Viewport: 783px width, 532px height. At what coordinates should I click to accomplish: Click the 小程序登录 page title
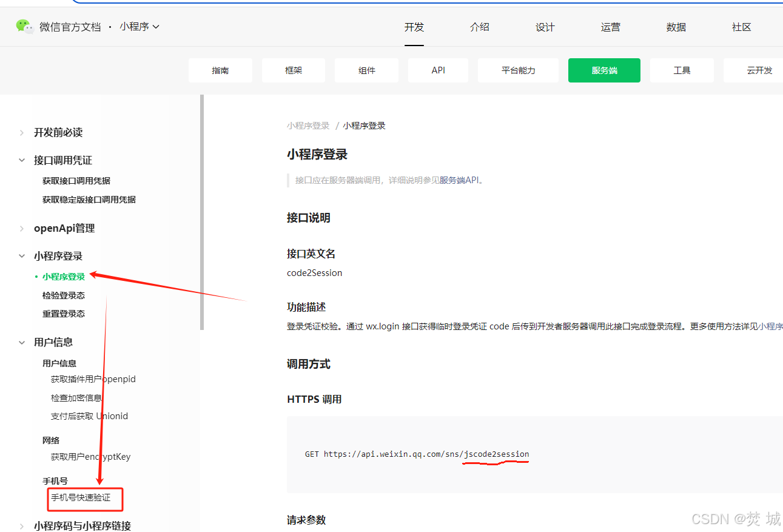(317, 155)
